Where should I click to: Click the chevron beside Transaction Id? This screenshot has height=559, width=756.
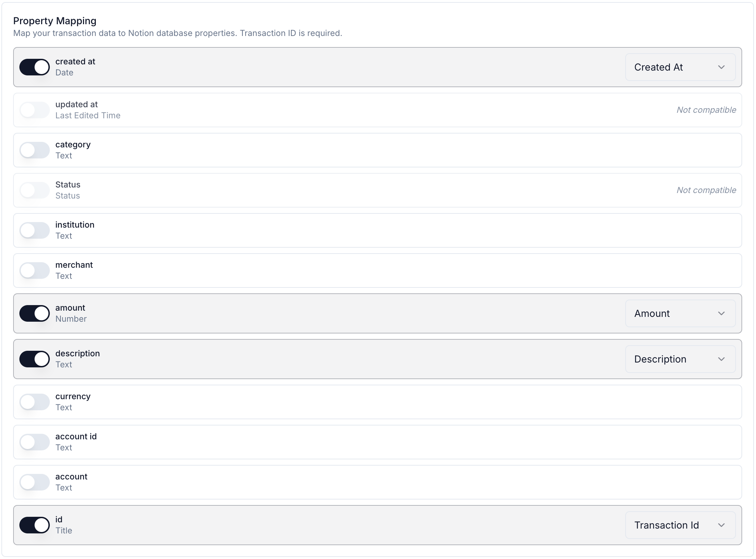pyautogui.click(x=721, y=525)
